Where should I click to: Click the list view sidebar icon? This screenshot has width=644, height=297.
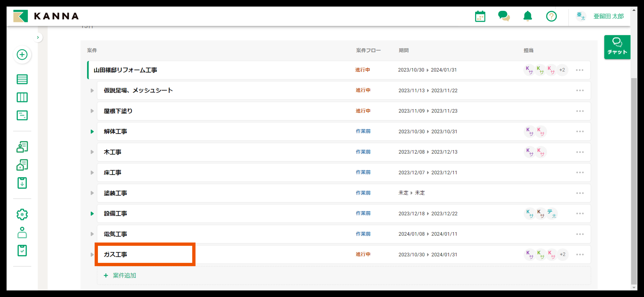click(22, 79)
